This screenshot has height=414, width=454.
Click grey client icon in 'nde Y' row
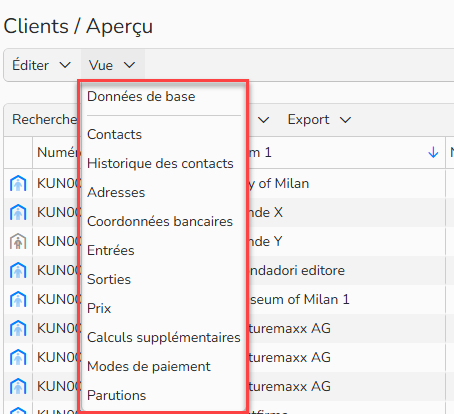(18, 241)
